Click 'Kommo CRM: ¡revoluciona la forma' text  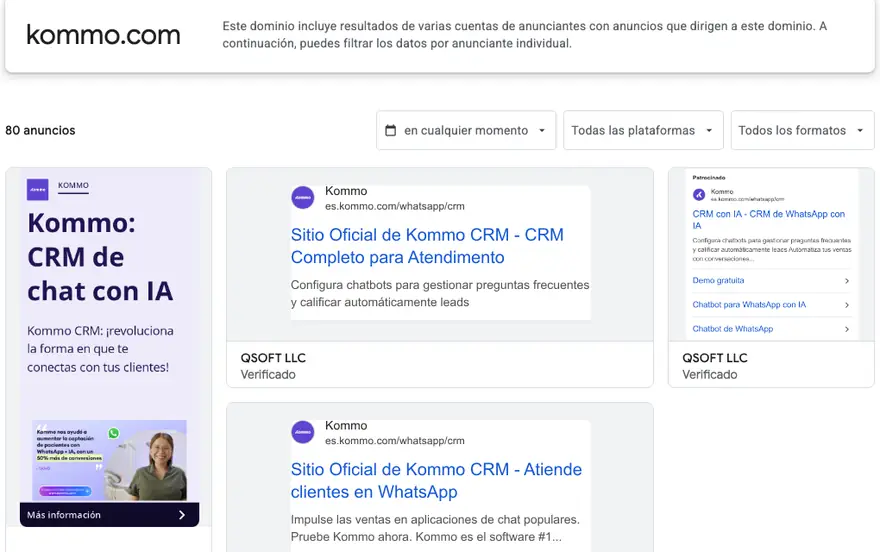100,349
